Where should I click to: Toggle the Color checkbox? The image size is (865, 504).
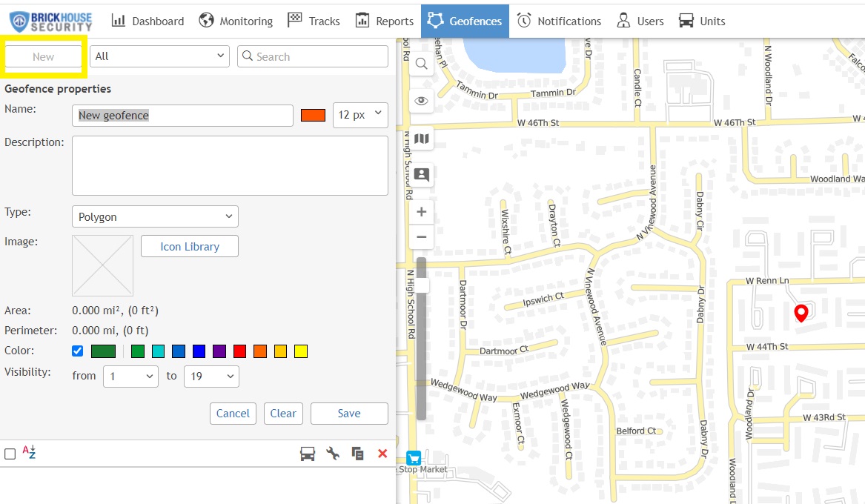click(78, 351)
